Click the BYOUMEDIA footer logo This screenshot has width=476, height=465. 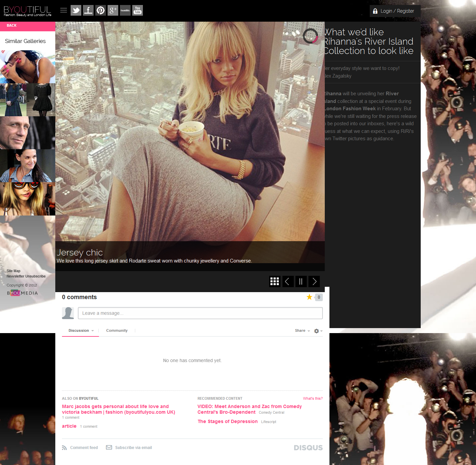(x=22, y=293)
